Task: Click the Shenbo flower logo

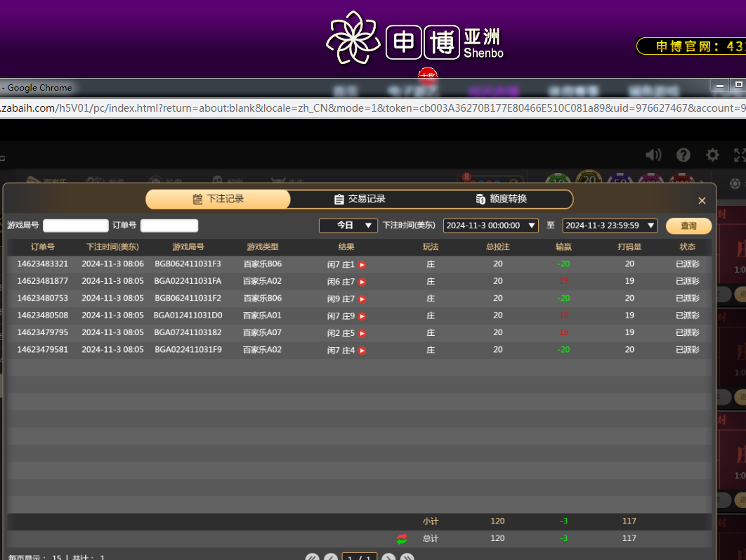Action: pyautogui.click(x=353, y=38)
